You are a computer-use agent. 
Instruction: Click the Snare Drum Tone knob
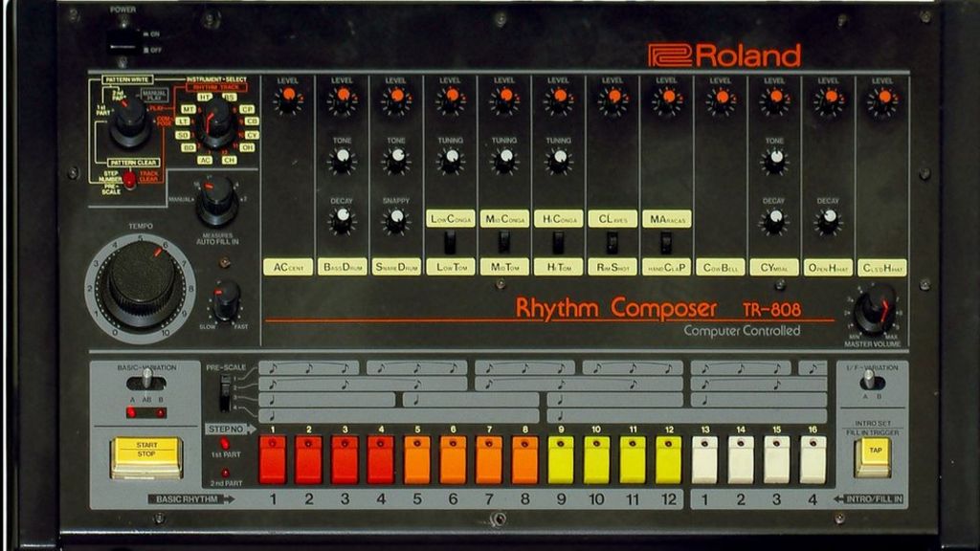pyautogui.click(x=396, y=160)
